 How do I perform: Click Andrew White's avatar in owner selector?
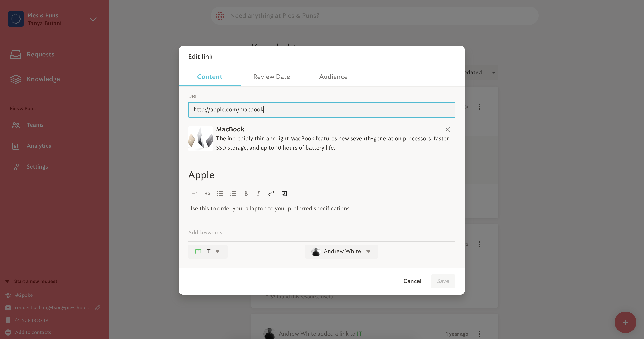tap(316, 252)
